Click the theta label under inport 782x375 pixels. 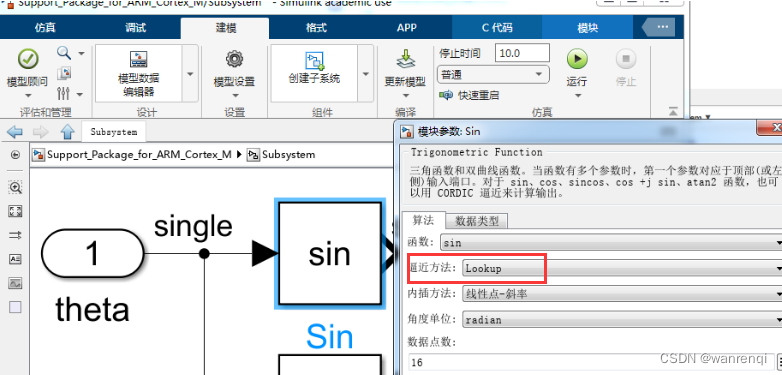pos(92,310)
